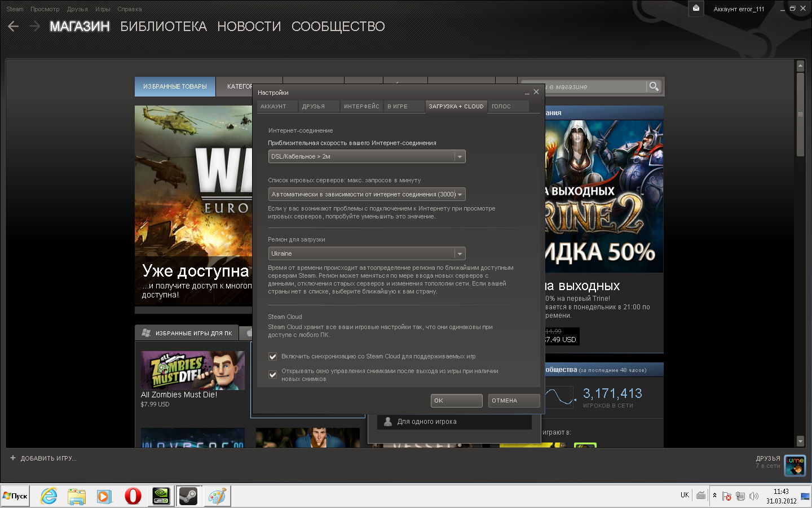Select the ЗАГРУЗКА + CLOUD tab
812x508 pixels.
456,106
